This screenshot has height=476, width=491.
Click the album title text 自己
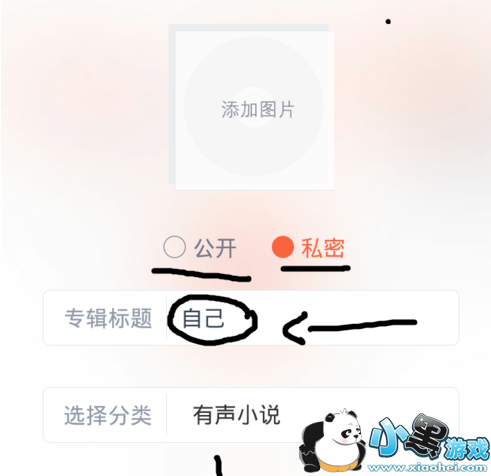(x=203, y=318)
